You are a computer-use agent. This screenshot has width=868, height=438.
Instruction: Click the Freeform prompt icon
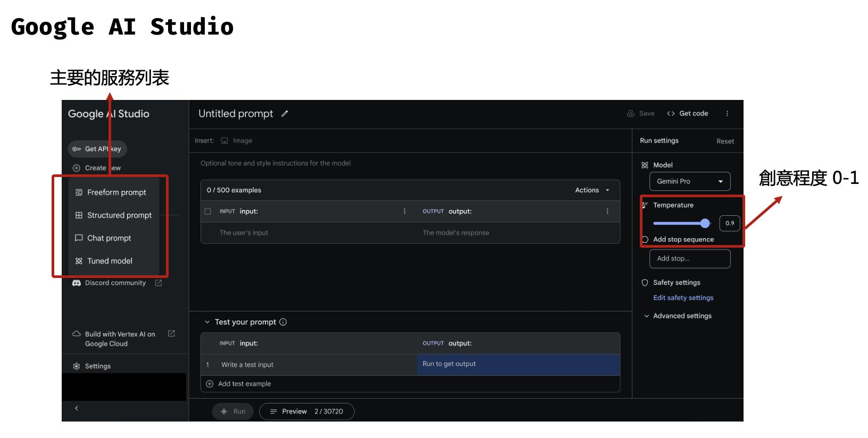(79, 192)
